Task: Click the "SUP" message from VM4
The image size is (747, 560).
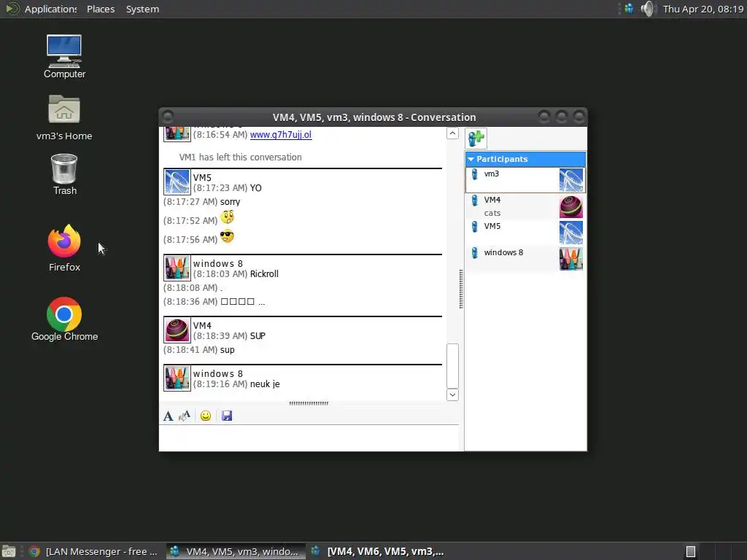Action: (x=258, y=335)
